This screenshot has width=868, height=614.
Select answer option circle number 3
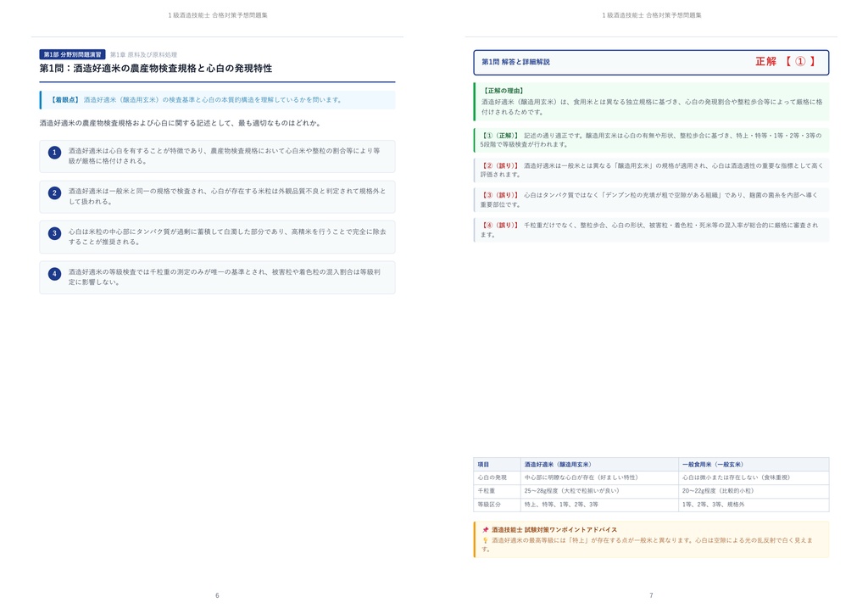coord(54,233)
